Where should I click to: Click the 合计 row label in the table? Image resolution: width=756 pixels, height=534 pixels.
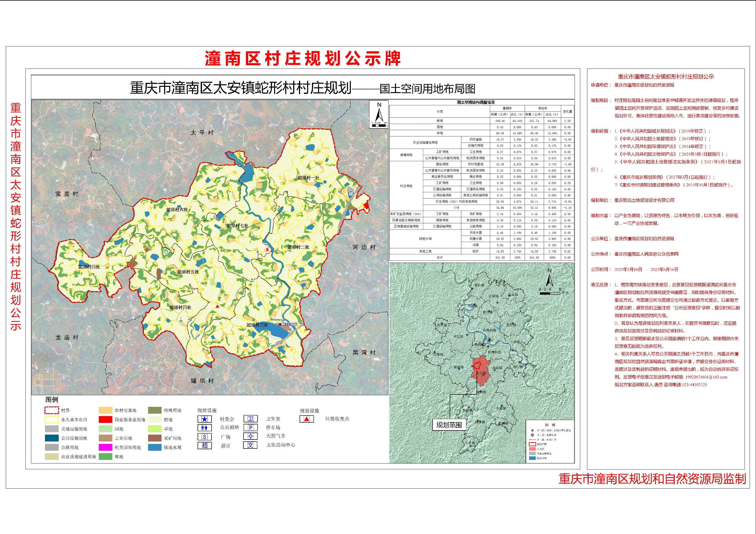[439, 257]
